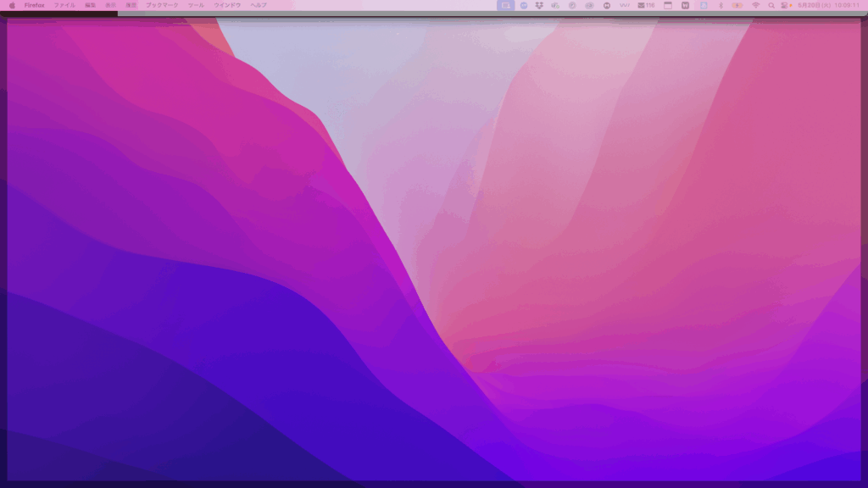
Task: Click the 表示 menu
Action: [x=111, y=5]
